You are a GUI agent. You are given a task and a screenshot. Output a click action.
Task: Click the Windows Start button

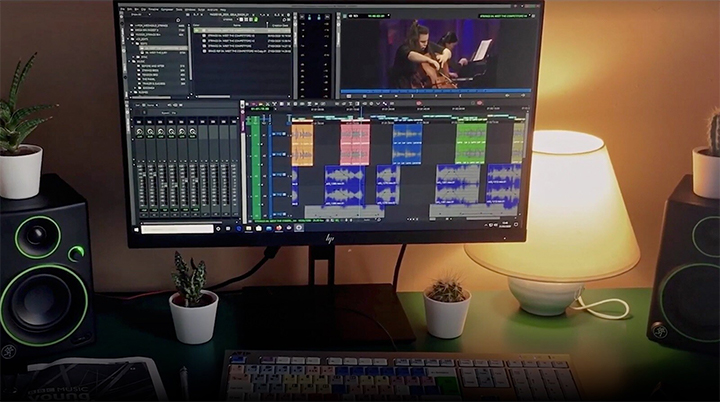click(137, 229)
